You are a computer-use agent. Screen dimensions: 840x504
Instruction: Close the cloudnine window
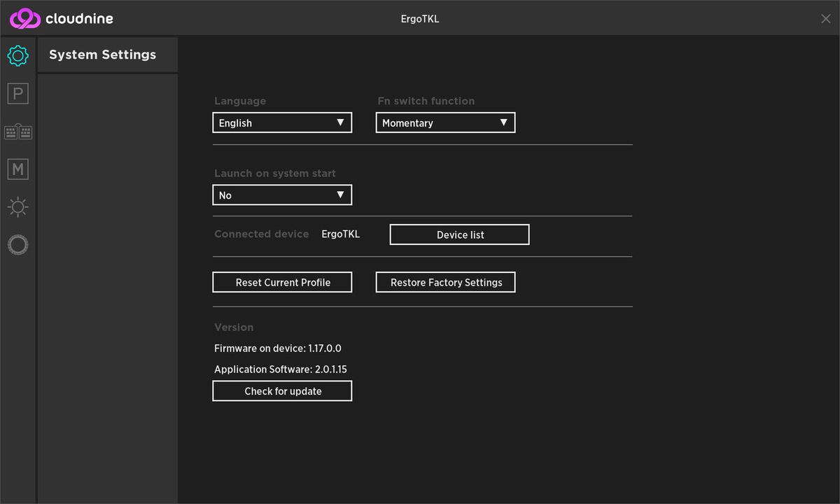[826, 19]
